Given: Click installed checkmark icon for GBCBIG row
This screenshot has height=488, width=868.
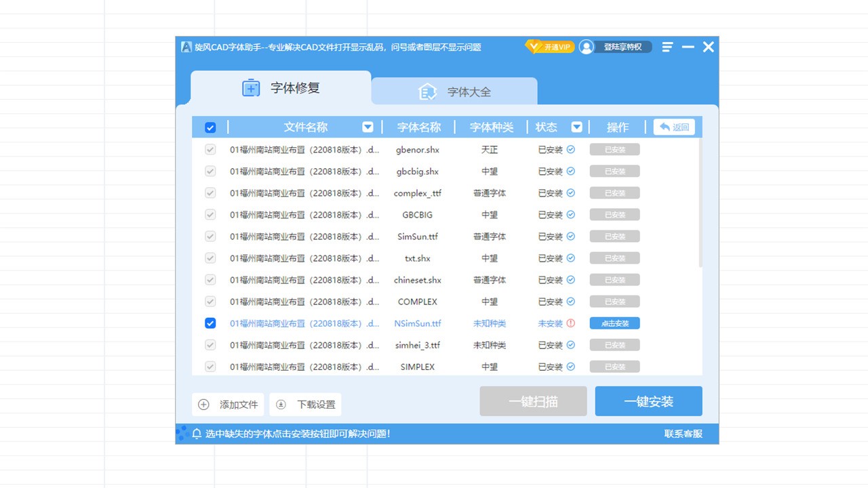Looking at the screenshot, I should [x=571, y=215].
